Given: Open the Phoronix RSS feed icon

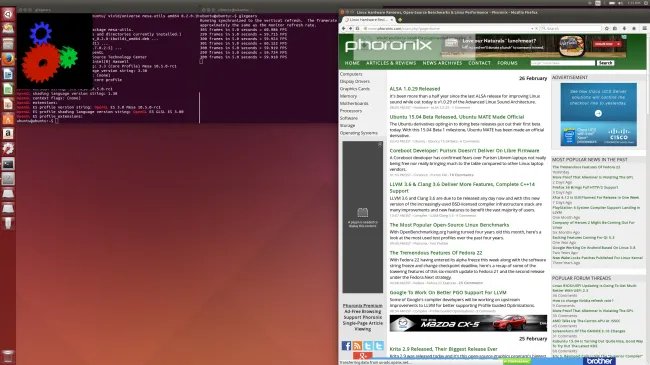Looking at the screenshot, I should coord(357,346).
